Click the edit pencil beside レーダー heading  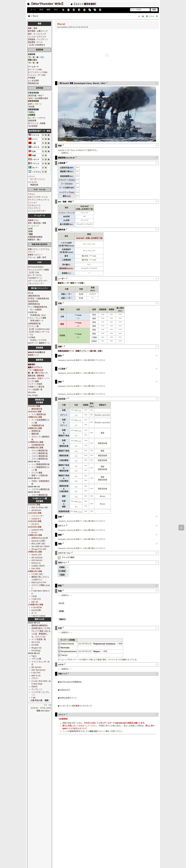tap(67, 278)
